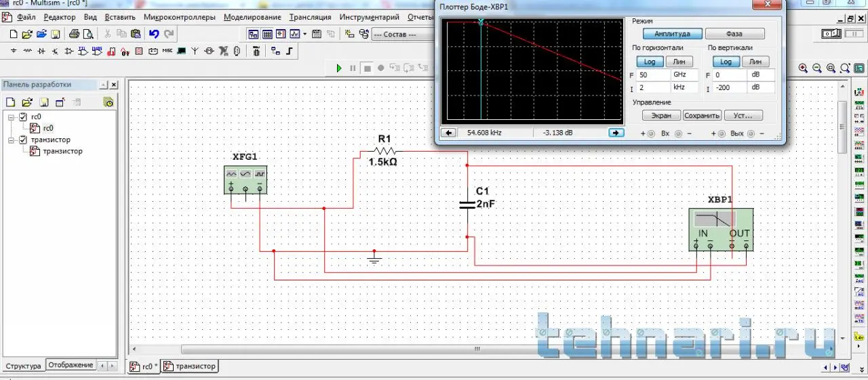Open the Редактор menu
Image resolution: width=868 pixels, height=380 pixels.
click(x=60, y=17)
